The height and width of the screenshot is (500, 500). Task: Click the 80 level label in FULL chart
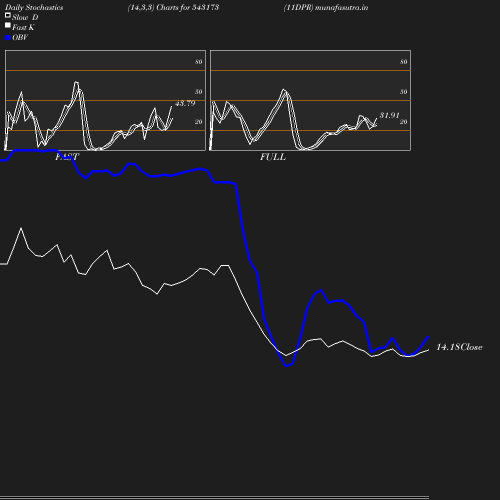(x=404, y=62)
